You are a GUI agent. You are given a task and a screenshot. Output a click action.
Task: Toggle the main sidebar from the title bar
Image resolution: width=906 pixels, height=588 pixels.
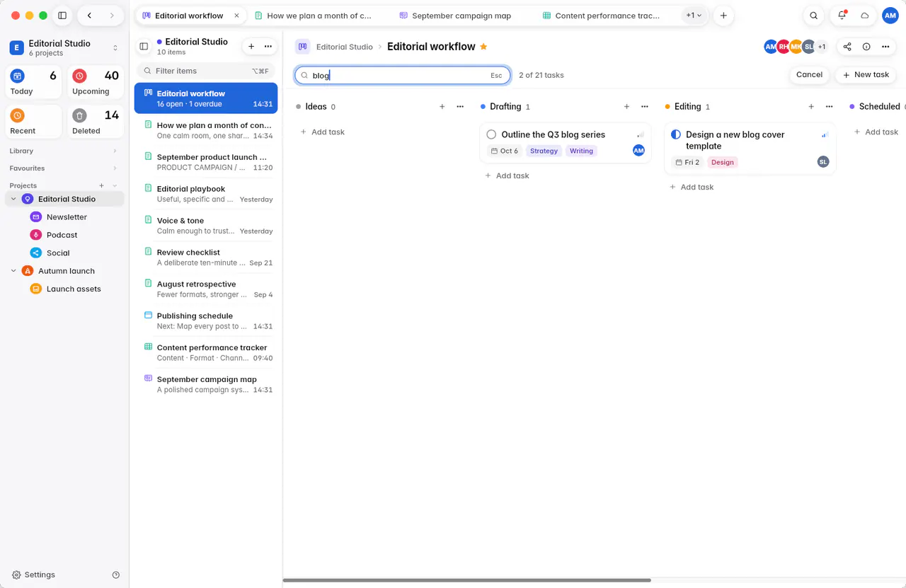click(x=62, y=16)
